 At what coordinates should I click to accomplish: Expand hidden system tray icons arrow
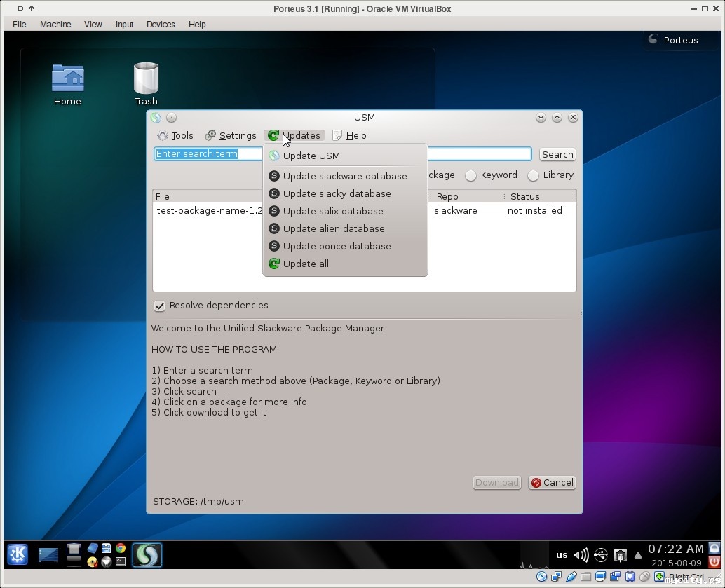pos(638,555)
